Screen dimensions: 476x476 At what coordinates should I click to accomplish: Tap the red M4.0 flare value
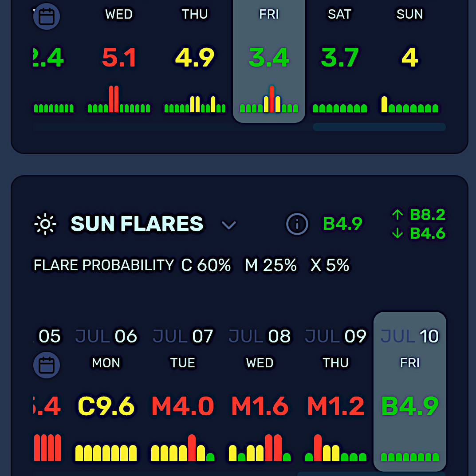click(x=183, y=406)
